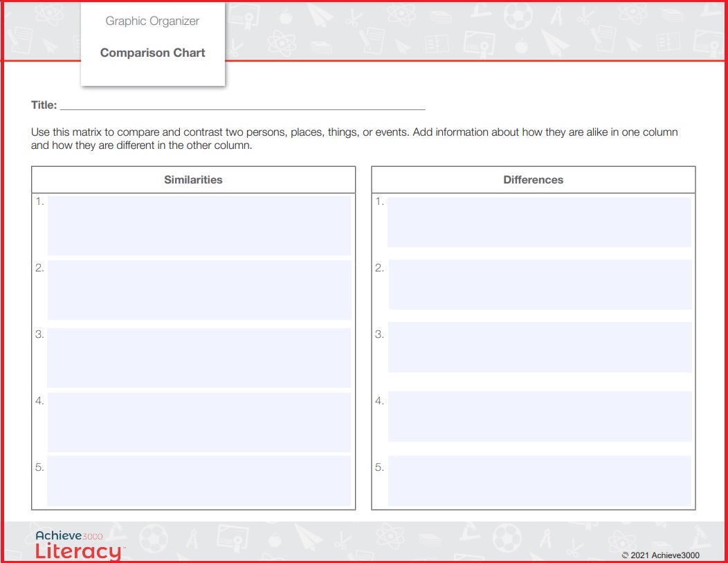Select Differences field number 4
728x563 pixels.
coord(540,416)
